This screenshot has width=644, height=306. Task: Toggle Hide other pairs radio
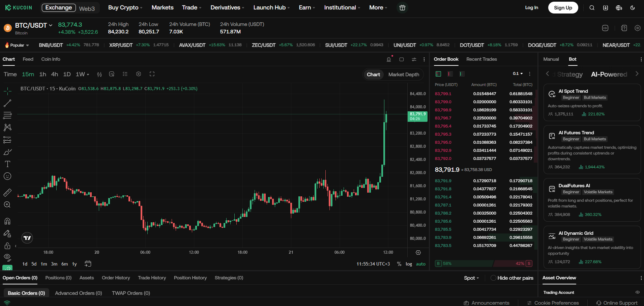pyautogui.click(x=493, y=278)
